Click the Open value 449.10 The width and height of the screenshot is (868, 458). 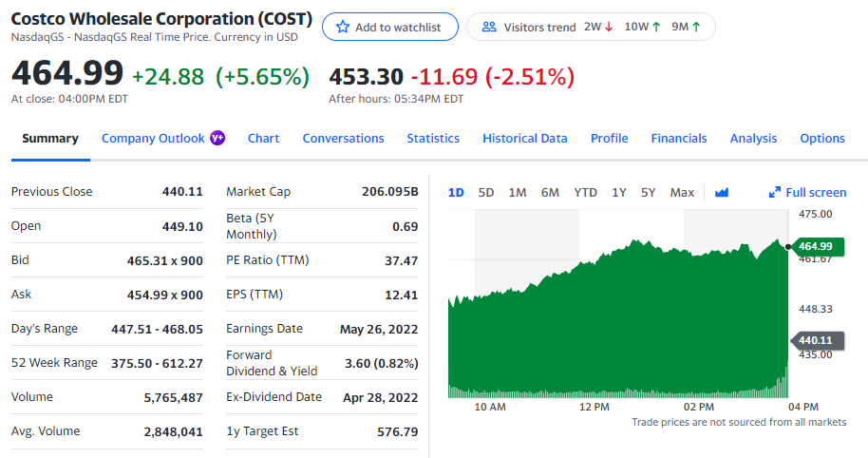coord(182,226)
